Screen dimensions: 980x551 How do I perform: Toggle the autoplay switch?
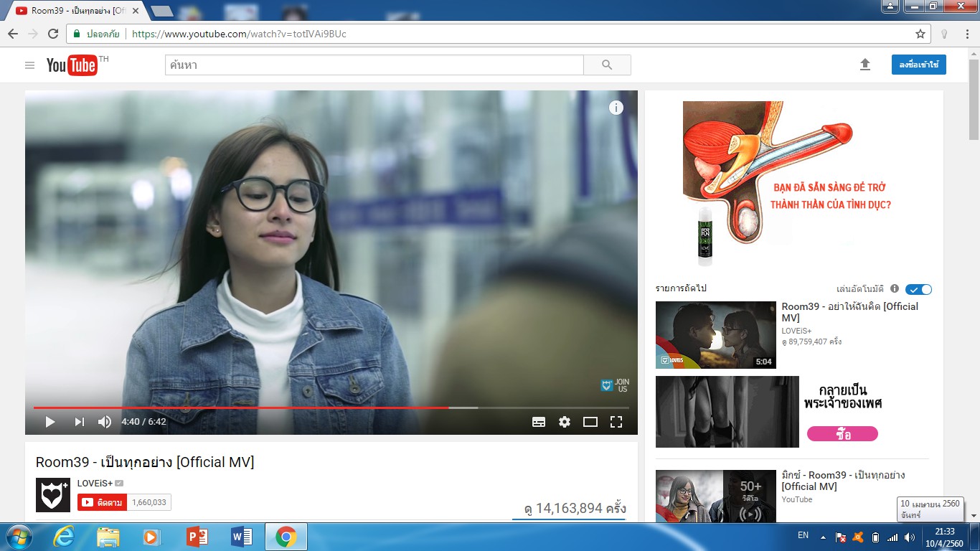click(918, 289)
